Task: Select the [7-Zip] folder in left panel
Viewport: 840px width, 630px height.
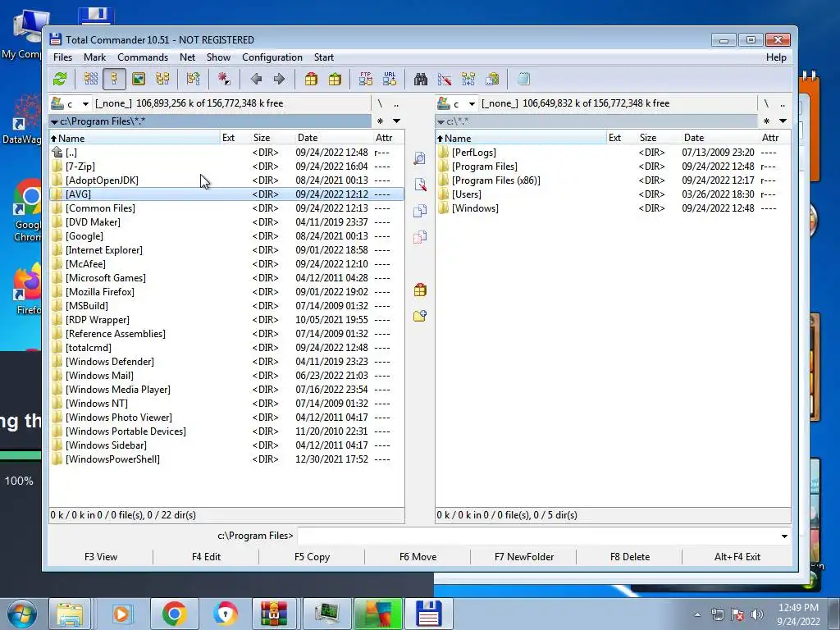Action: pyautogui.click(x=226, y=167)
